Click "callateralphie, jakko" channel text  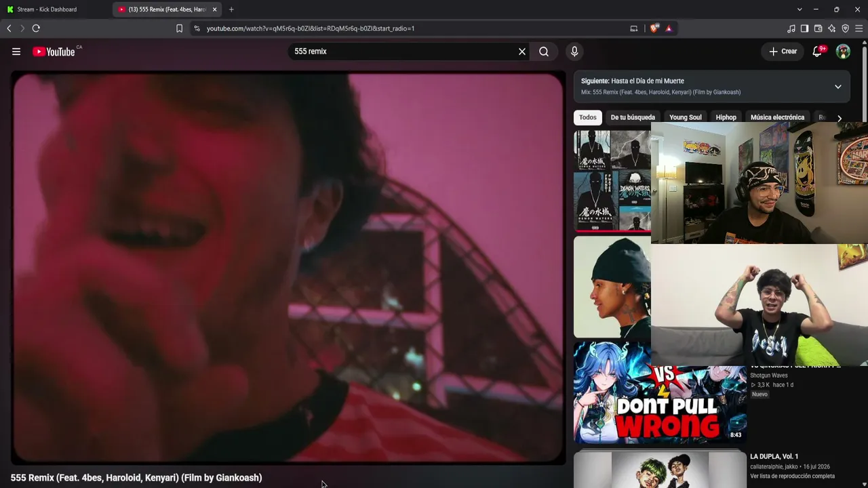coord(774,467)
